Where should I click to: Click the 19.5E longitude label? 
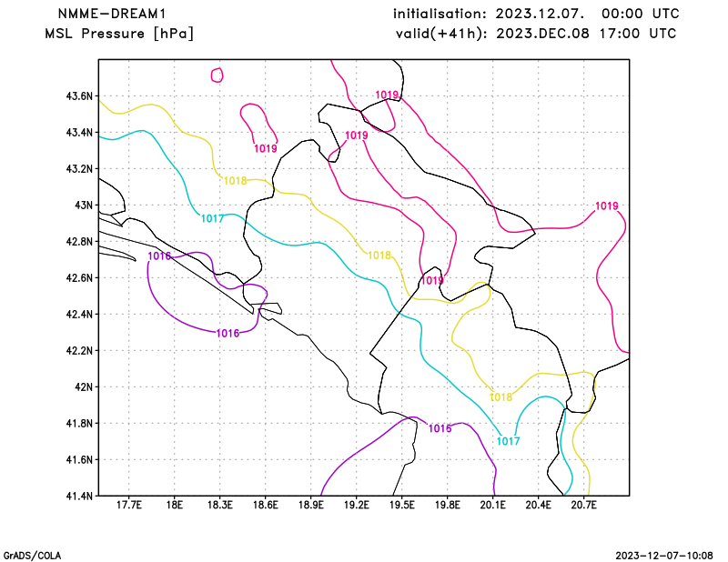pos(401,505)
